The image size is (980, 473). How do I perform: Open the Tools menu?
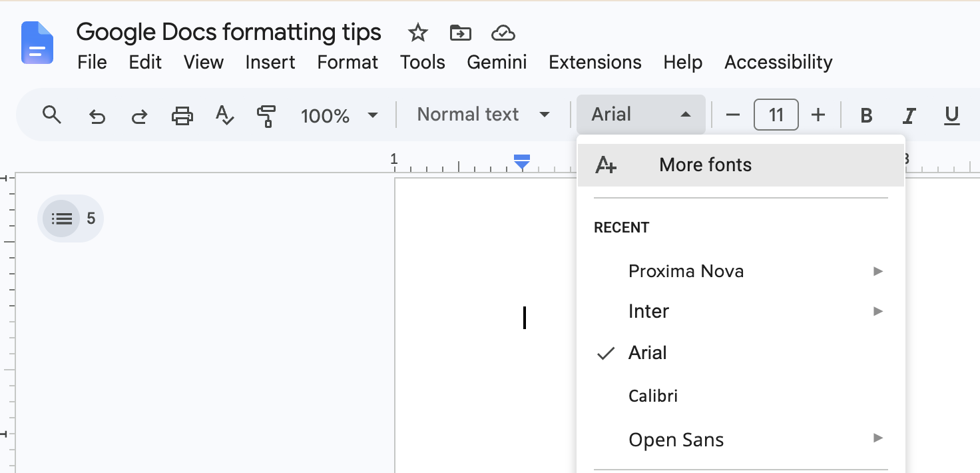(x=422, y=63)
